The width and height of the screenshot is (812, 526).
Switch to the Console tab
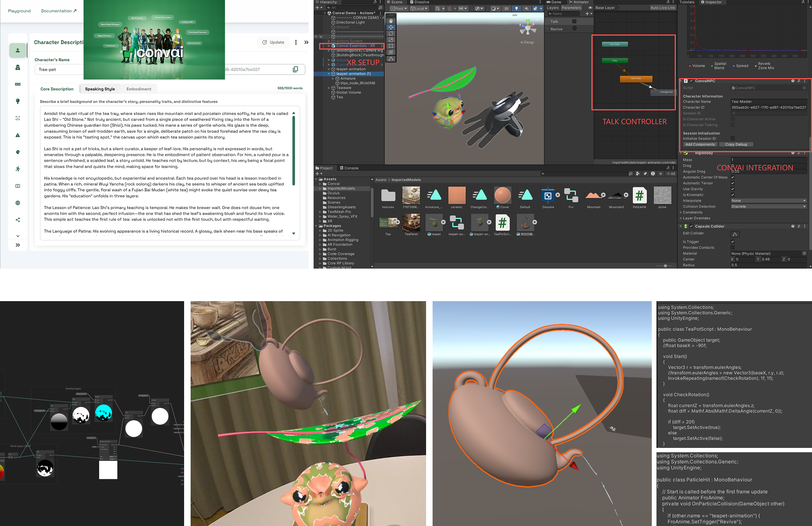coord(349,168)
